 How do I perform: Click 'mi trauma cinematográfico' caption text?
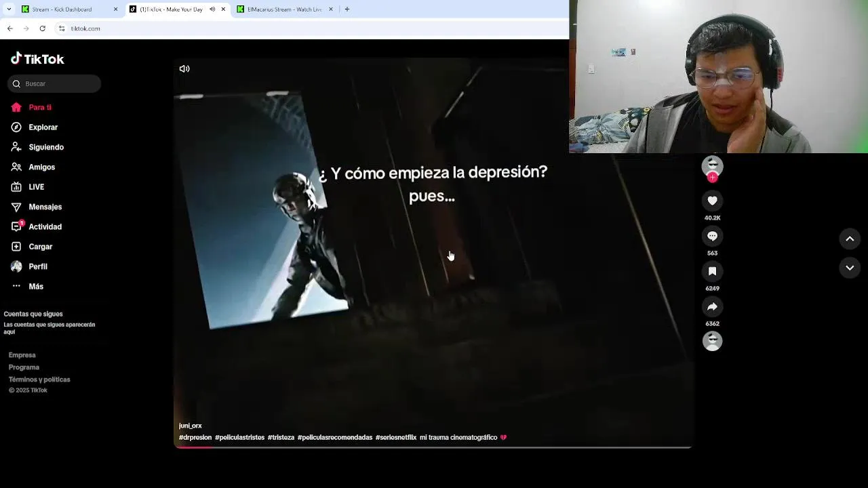click(x=458, y=438)
